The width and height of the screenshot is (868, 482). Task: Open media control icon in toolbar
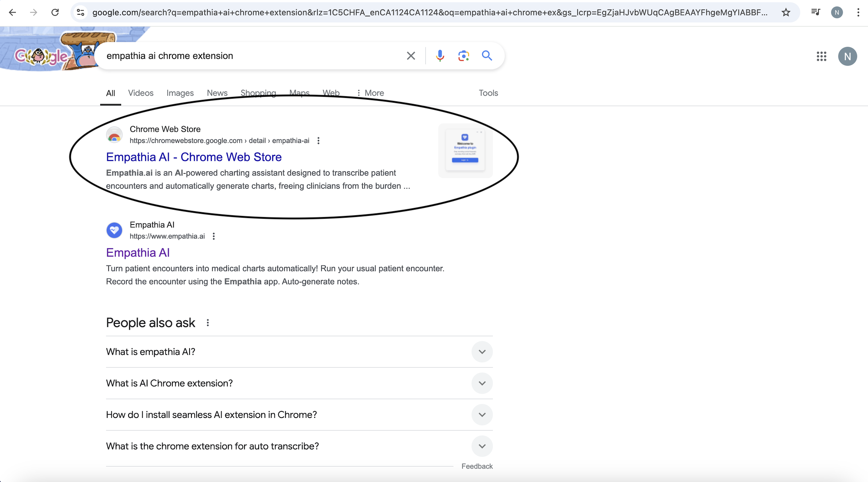815,12
